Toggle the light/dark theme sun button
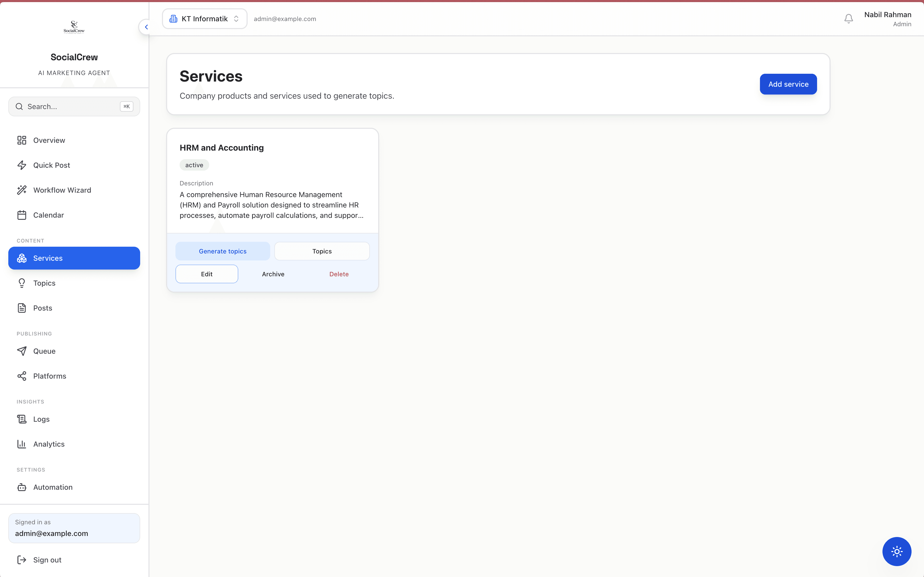Screen dimensions: 924x577 tap(896, 551)
